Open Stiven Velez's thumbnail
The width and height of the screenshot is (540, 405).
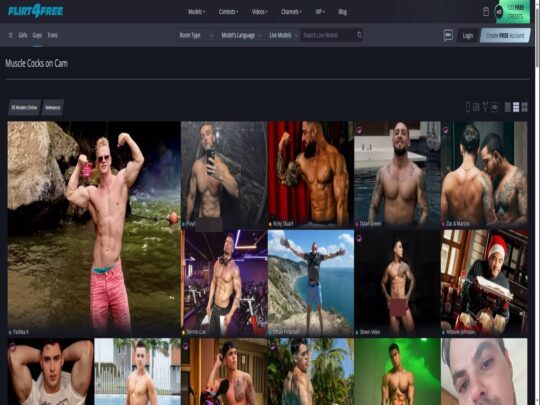pos(397,283)
